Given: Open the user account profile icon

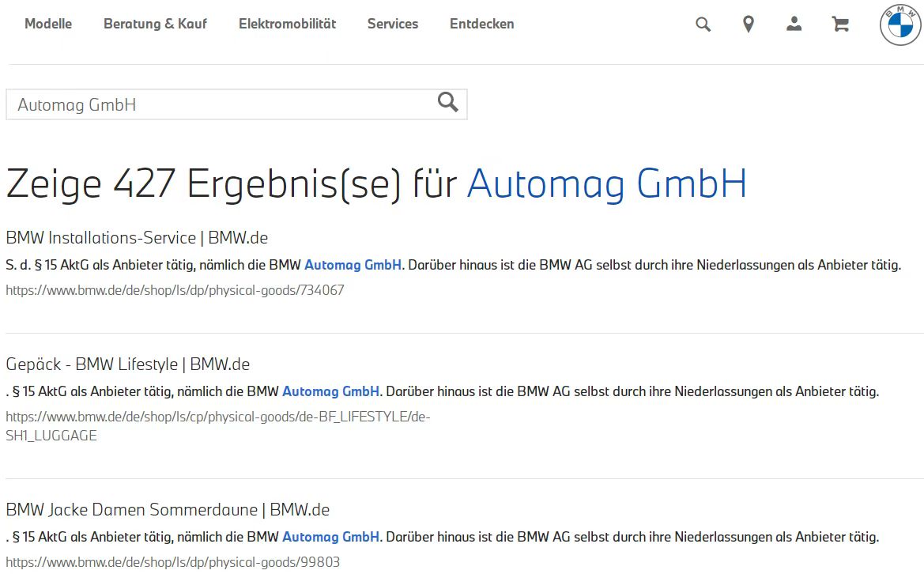Looking at the screenshot, I should (794, 24).
